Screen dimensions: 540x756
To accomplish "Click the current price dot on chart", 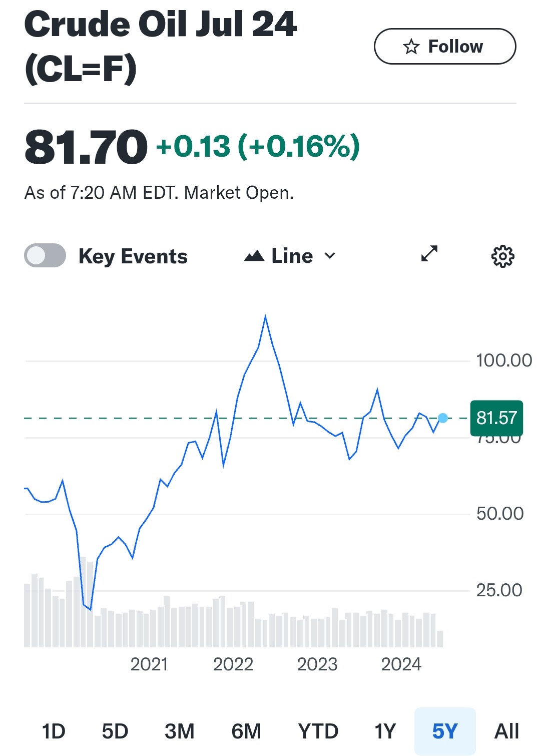I will pyautogui.click(x=443, y=418).
